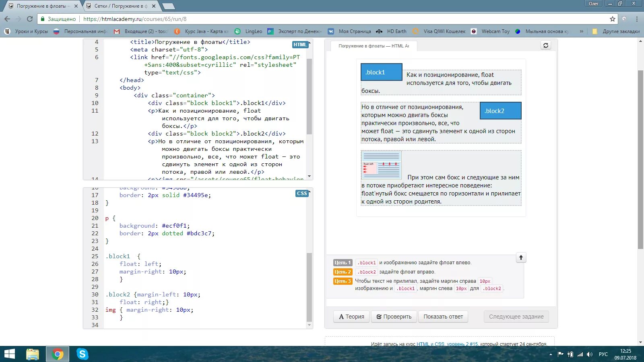The height and width of the screenshot is (362, 644).
Task: Open the Webcam Toy bookmark
Action: pos(490,31)
